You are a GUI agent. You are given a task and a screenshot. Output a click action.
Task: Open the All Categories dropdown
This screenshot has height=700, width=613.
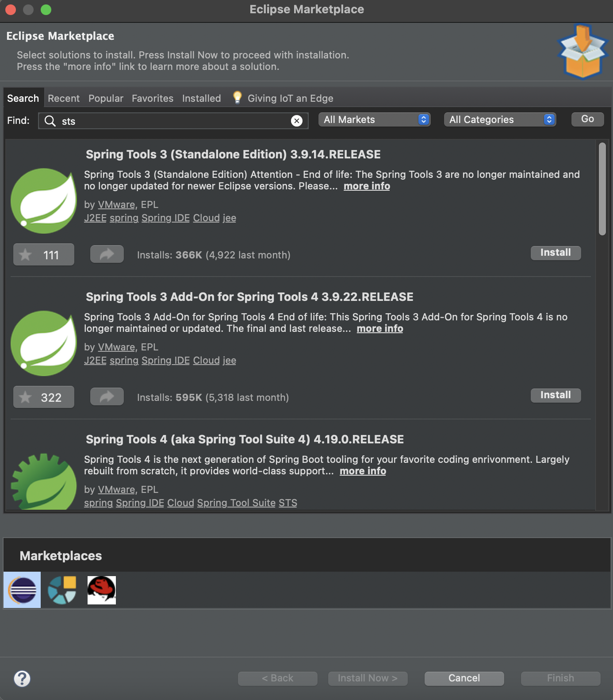coord(500,119)
